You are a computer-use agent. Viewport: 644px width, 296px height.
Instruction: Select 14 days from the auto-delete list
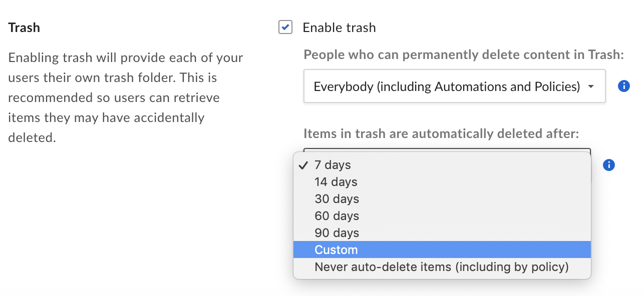[336, 181]
